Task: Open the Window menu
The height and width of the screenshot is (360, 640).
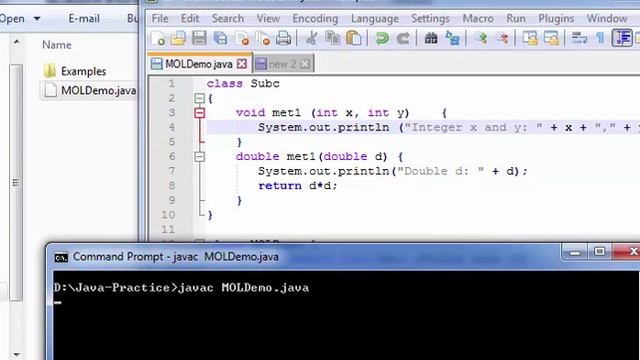Action: click(x=607, y=18)
